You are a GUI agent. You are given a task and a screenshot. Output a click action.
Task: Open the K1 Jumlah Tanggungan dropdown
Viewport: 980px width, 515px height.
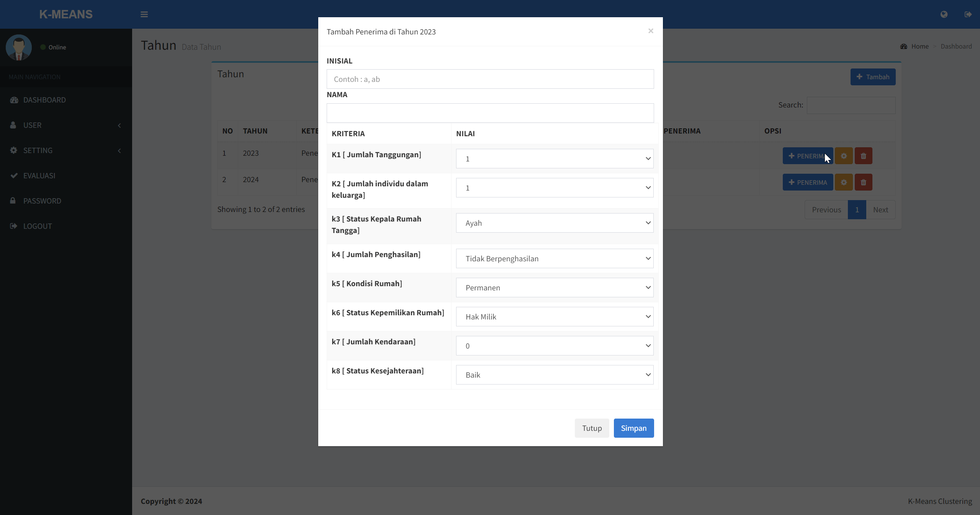(x=554, y=159)
